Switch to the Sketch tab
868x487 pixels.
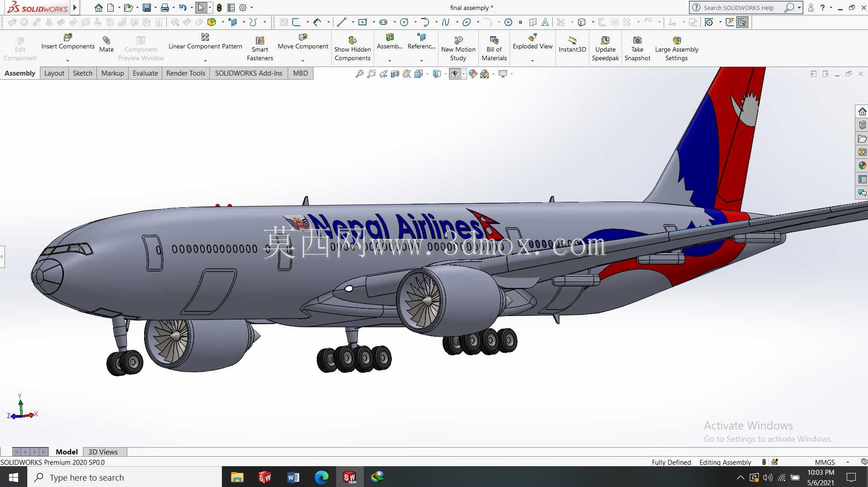pos(82,73)
